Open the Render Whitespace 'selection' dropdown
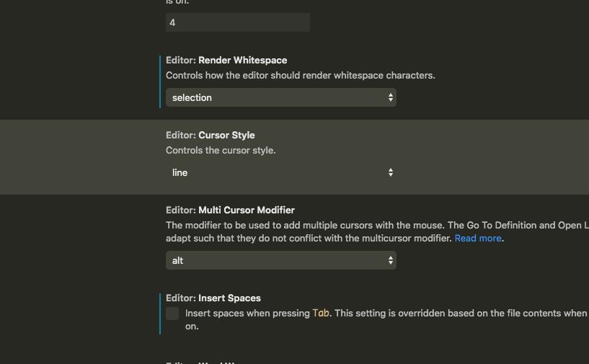Image resolution: width=589 pixels, height=364 pixels. (x=280, y=97)
